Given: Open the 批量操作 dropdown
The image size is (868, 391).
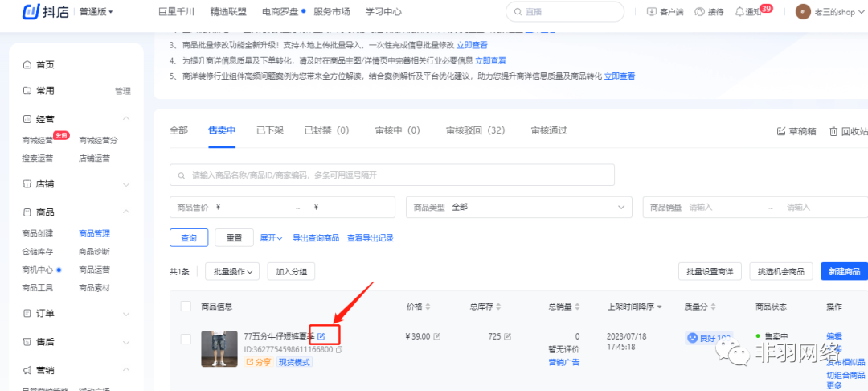Looking at the screenshot, I should [232, 271].
